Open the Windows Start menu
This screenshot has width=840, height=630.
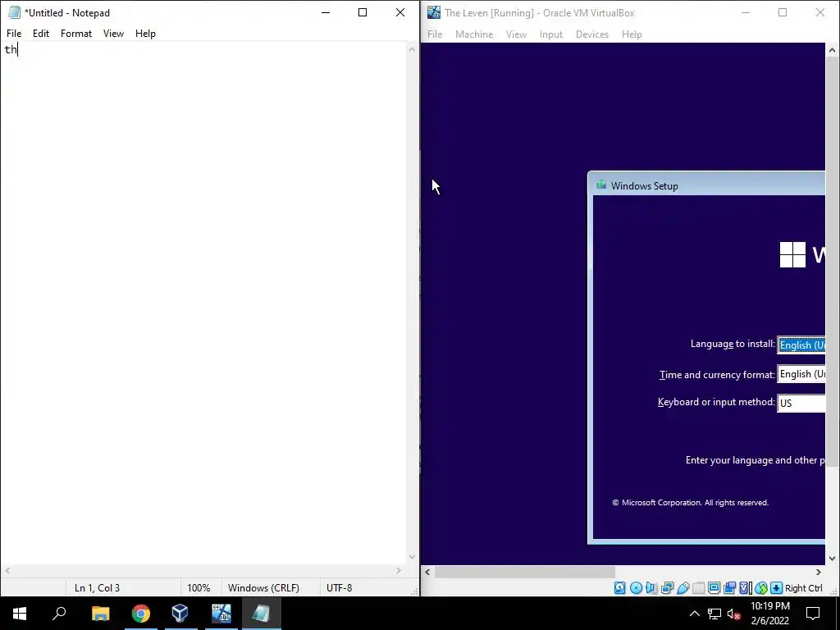[20, 614]
